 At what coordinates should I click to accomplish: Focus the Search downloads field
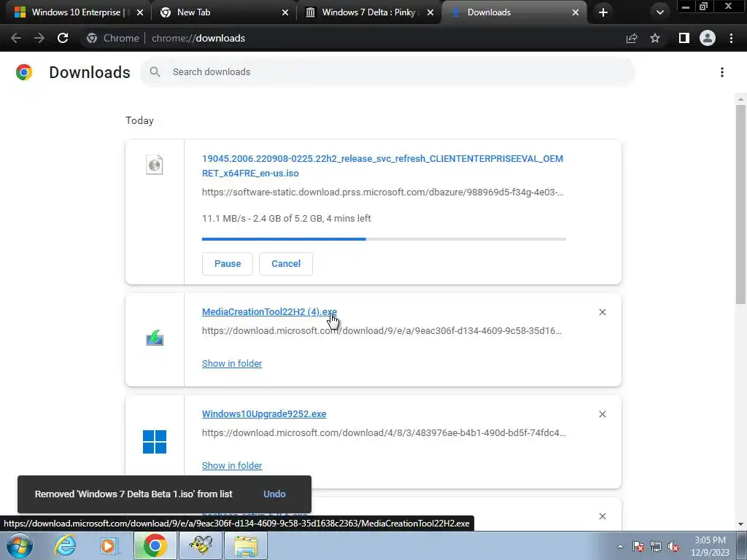pos(388,72)
